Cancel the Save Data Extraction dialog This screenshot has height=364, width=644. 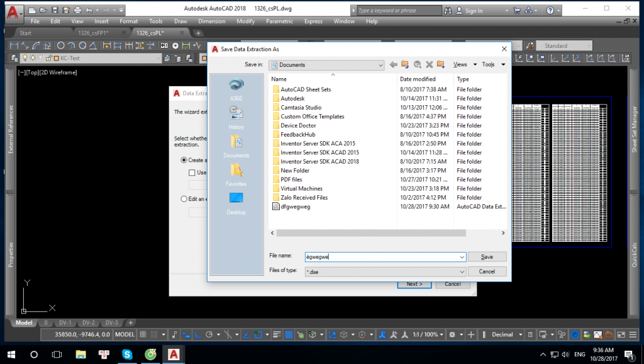(487, 271)
